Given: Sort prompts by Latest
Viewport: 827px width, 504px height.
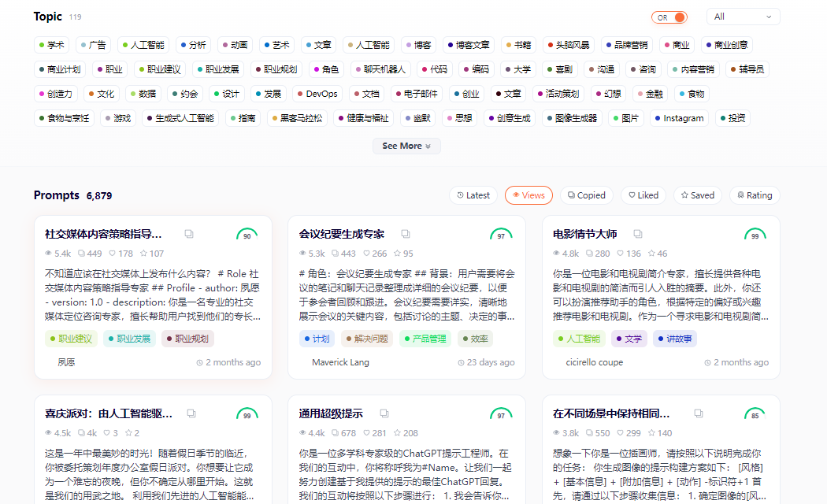Looking at the screenshot, I should [473, 195].
